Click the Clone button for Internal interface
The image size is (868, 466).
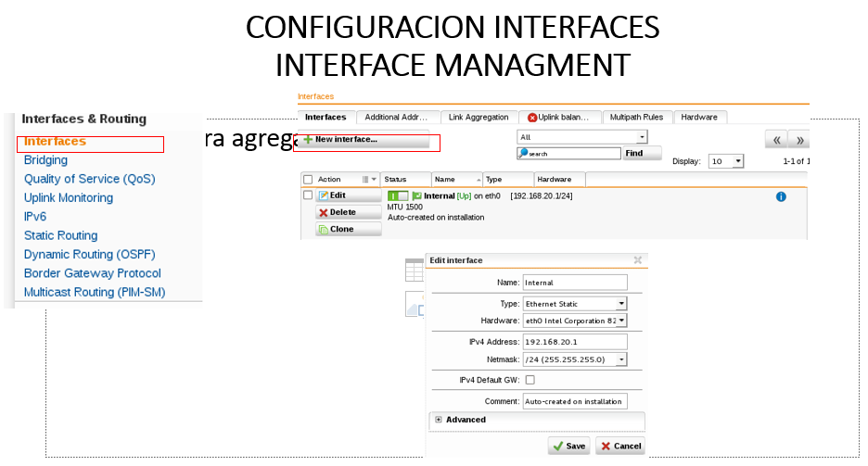click(348, 229)
